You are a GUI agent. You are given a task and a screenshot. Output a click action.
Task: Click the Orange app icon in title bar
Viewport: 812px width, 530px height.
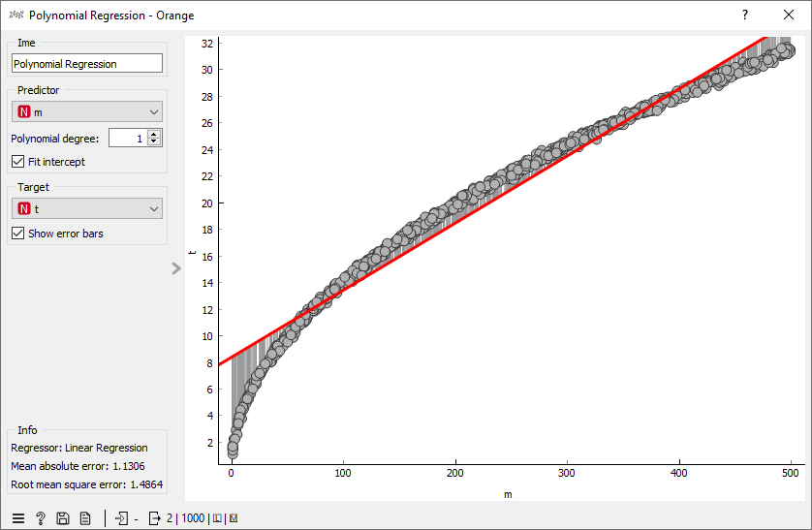[x=15, y=16]
